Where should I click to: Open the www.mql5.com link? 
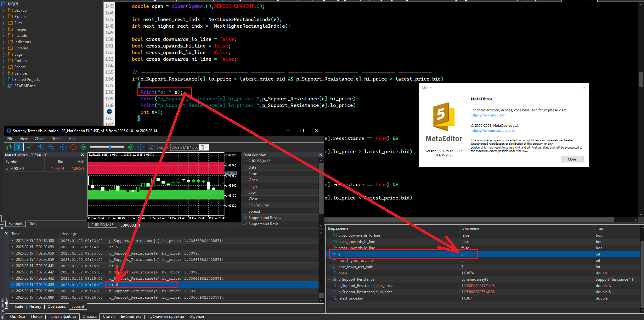tap(488, 115)
